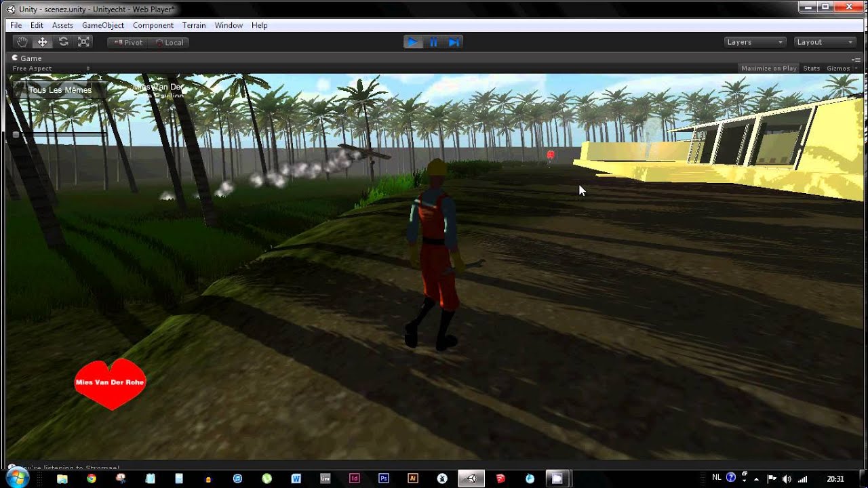Click the red Mies Van Der Rohe heart
Viewport: 868px width, 488px height.
[x=110, y=383]
